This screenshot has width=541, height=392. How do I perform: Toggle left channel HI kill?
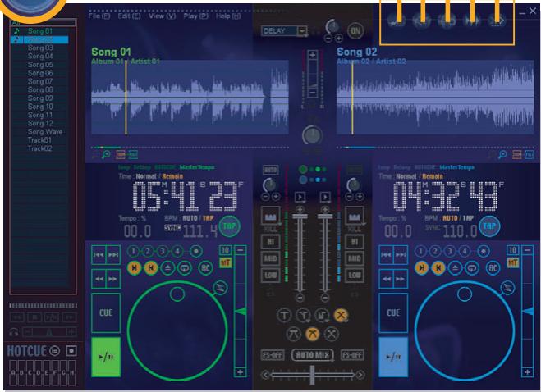tap(271, 242)
